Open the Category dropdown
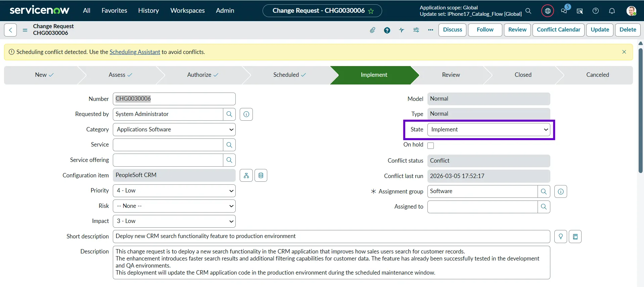This screenshot has width=644, height=287. coord(174,130)
